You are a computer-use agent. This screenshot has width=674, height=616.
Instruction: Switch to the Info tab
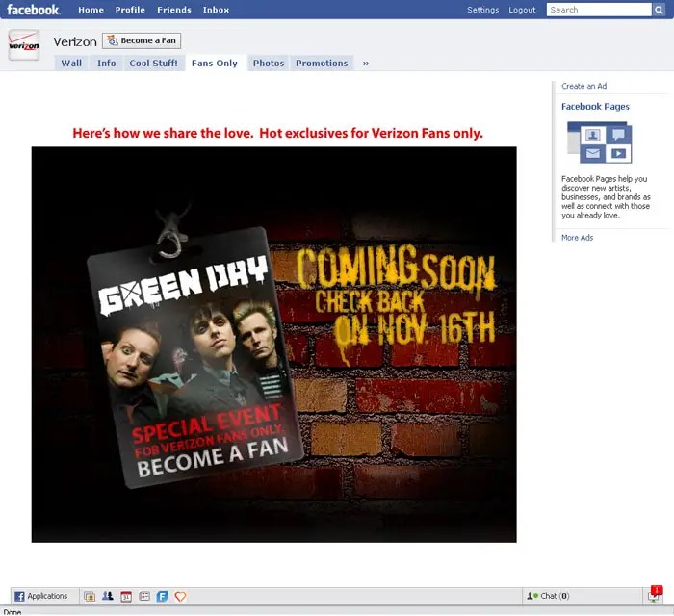[106, 64]
